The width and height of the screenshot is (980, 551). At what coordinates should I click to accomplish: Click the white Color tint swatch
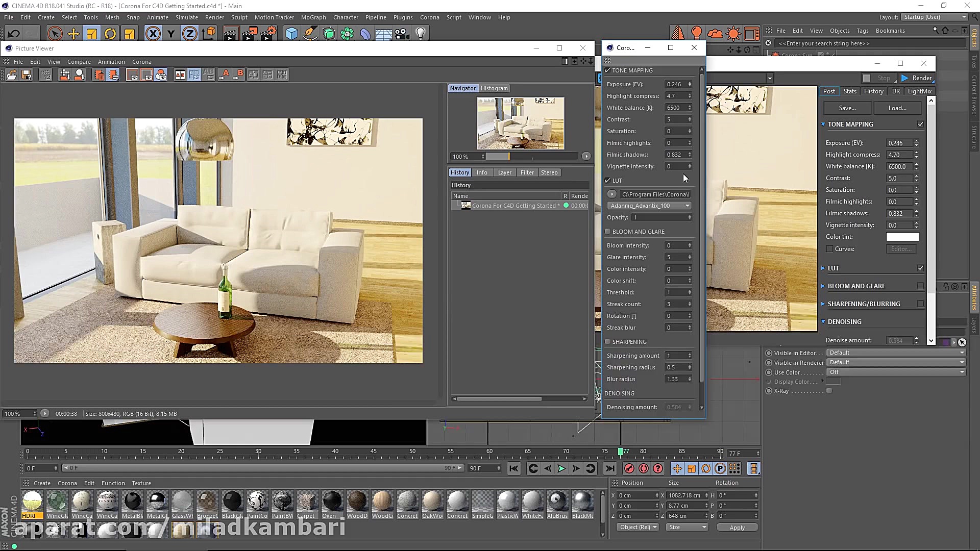(902, 237)
